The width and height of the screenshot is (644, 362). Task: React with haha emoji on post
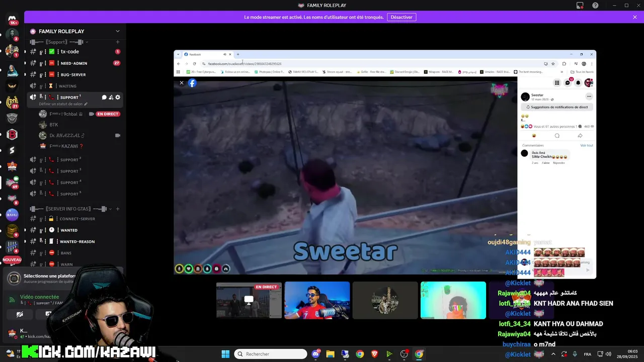(x=534, y=136)
